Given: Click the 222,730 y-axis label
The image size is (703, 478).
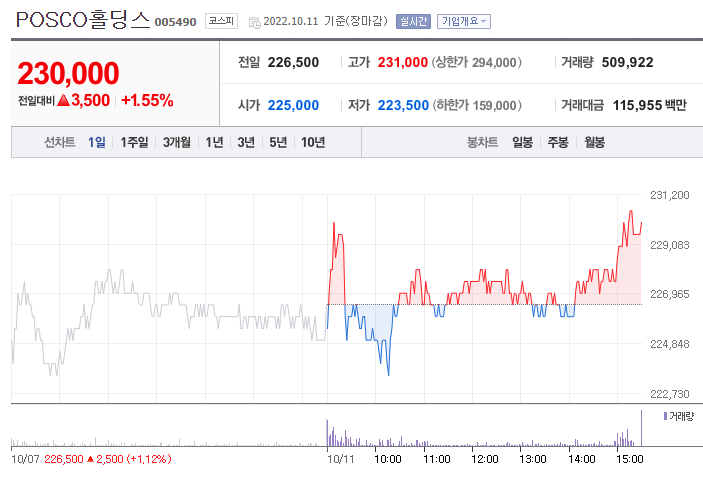Looking at the screenshot, I should point(669,394).
